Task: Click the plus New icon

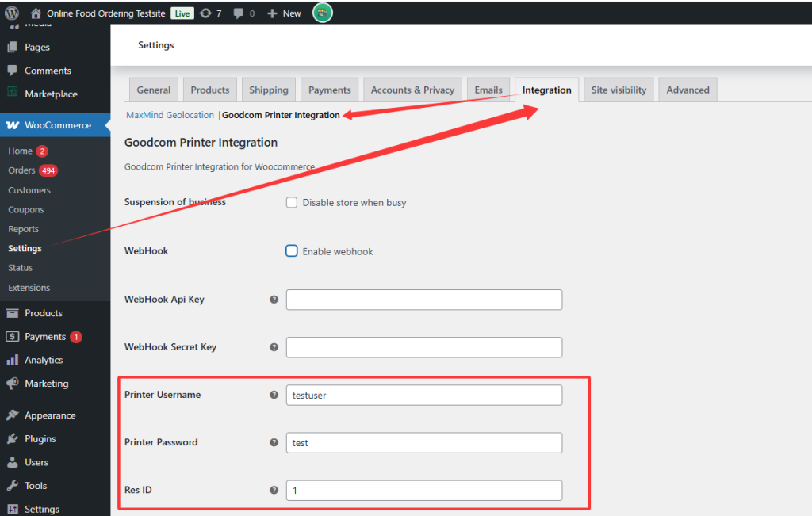Action: pos(272,13)
